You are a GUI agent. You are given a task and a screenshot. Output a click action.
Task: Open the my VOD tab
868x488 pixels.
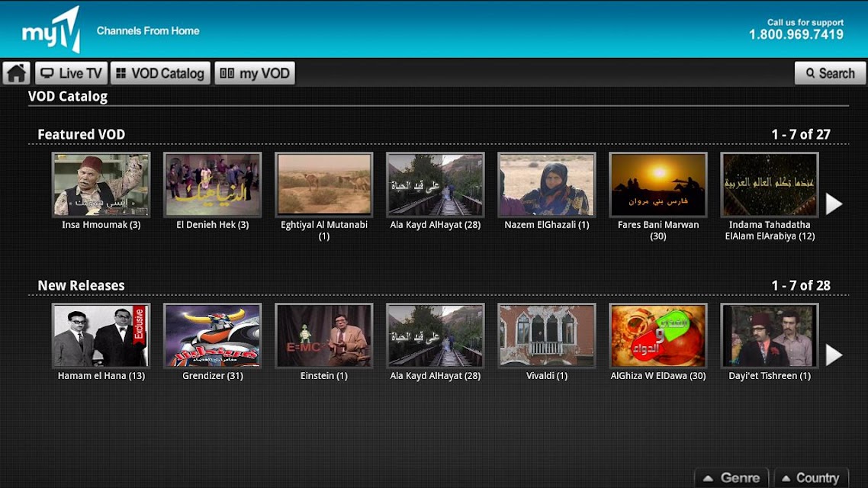[255, 73]
